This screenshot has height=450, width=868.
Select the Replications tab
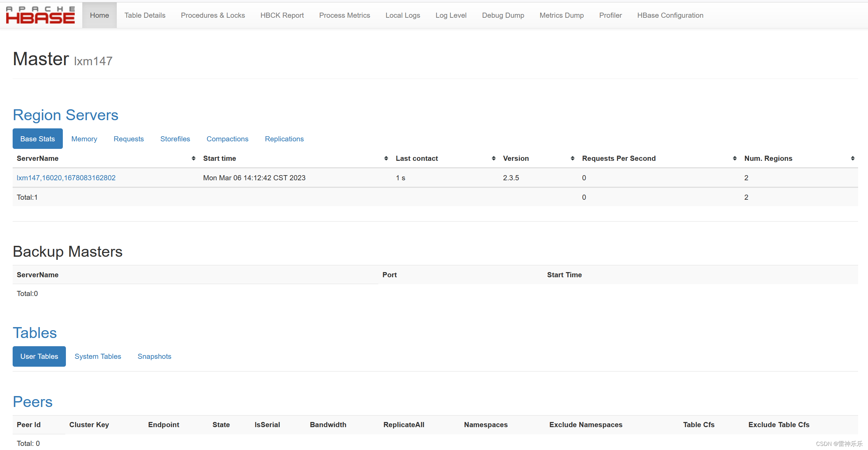pos(284,139)
